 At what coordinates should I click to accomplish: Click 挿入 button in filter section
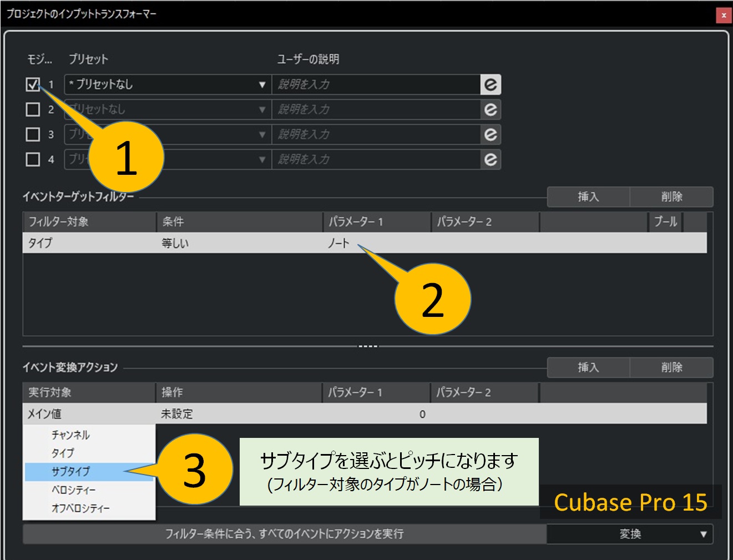[588, 196]
